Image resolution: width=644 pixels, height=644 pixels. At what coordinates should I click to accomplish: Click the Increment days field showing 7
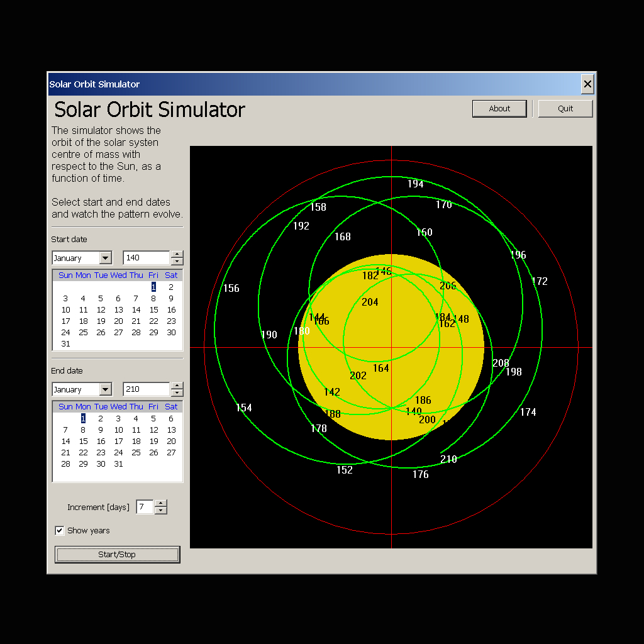(145, 507)
